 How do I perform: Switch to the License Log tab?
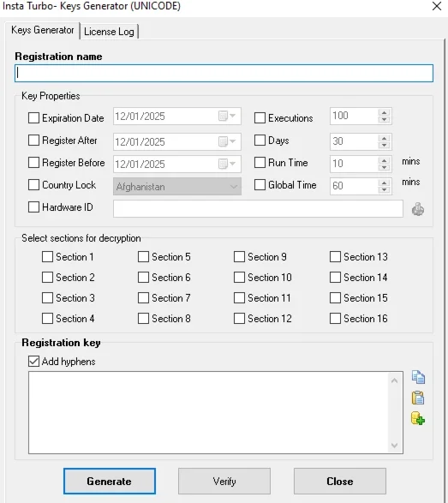tap(109, 32)
